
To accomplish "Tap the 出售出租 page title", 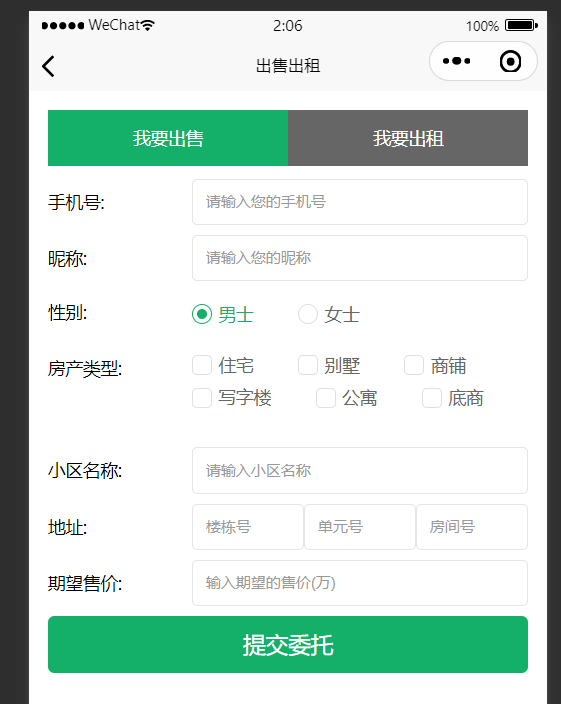I will (288, 66).
